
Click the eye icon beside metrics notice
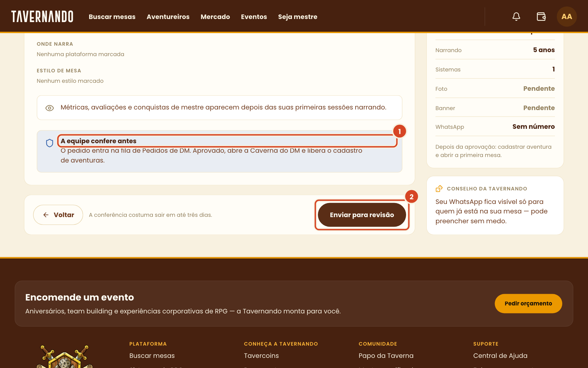click(50, 108)
